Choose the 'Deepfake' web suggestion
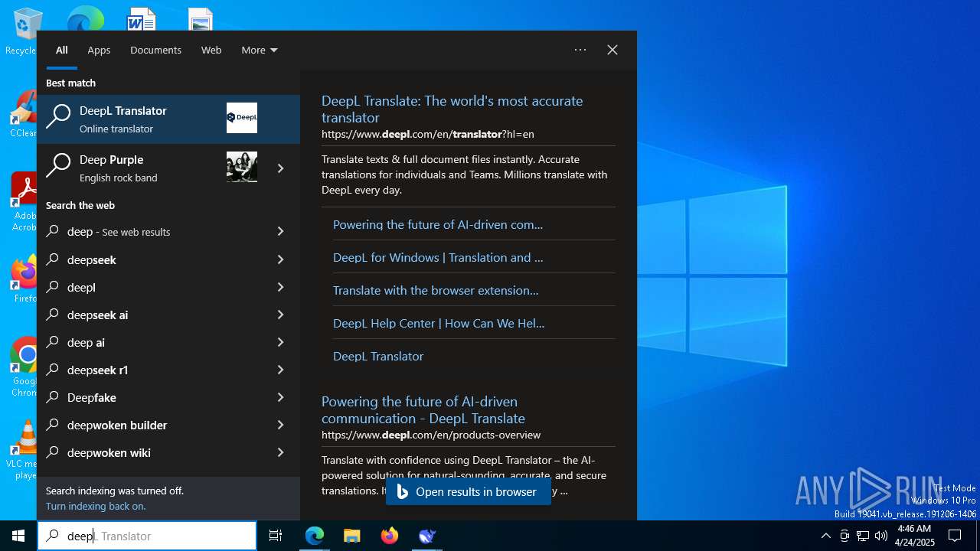 point(149,397)
